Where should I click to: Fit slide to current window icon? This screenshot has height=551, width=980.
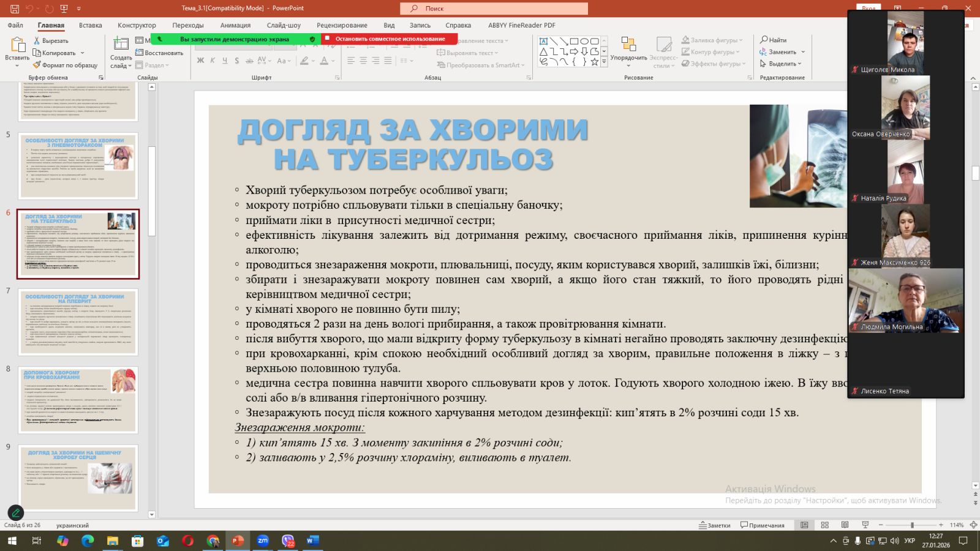coord(973,525)
